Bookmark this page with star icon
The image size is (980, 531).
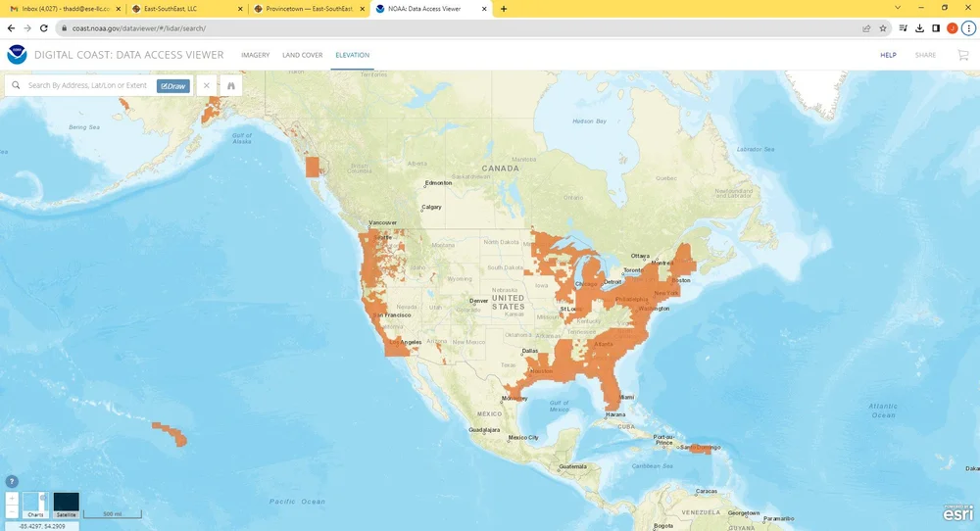(883, 28)
